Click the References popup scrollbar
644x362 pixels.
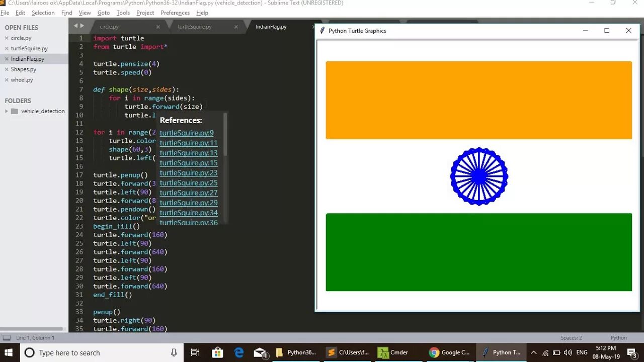tap(225, 134)
